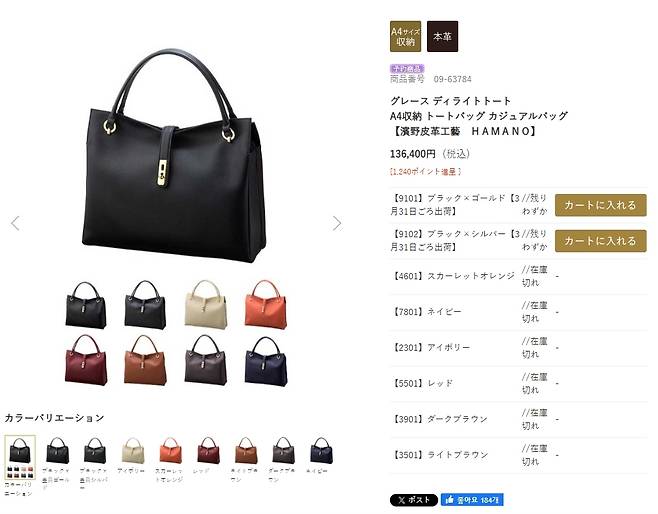Viewport: 658px width, 514px height.
Task: Click the 本革 genuine leather badge
Action: pyautogui.click(x=442, y=37)
